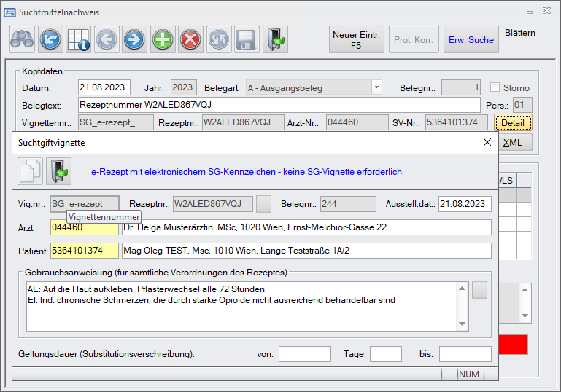561x392 pixels.
Task: Open Rezeptnr. lookup ellipsis button
Action: pos(264,203)
